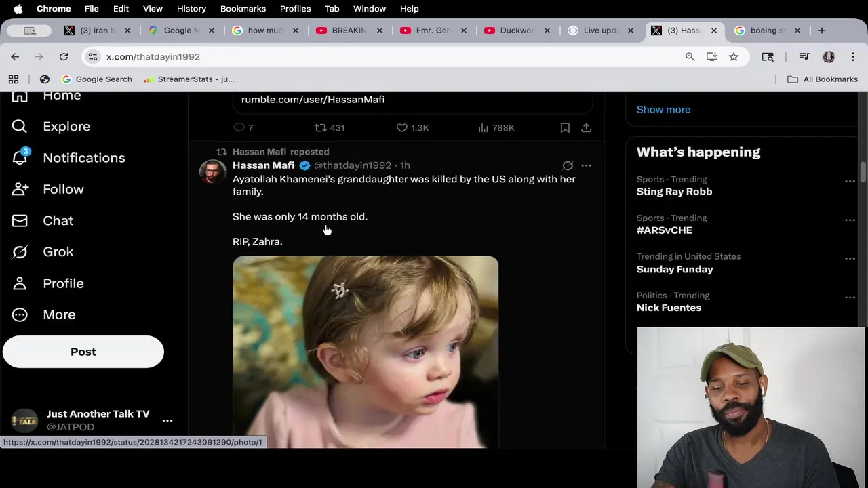Image resolution: width=868 pixels, height=488 pixels.
Task: Click the Show more link
Action: click(663, 110)
